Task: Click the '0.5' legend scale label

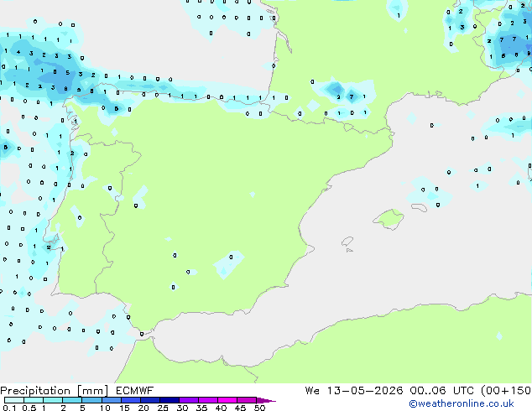Action: point(29,408)
